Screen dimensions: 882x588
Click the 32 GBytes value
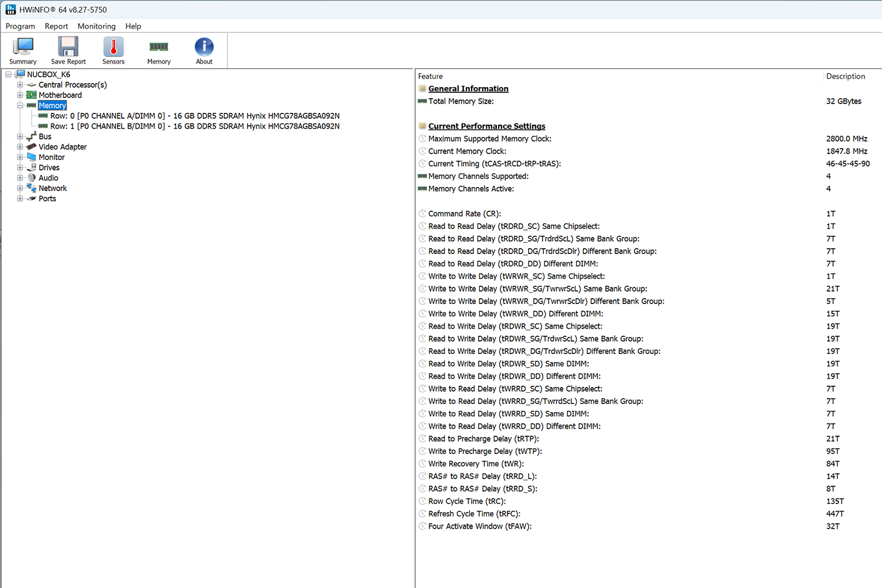tap(844, 101)
